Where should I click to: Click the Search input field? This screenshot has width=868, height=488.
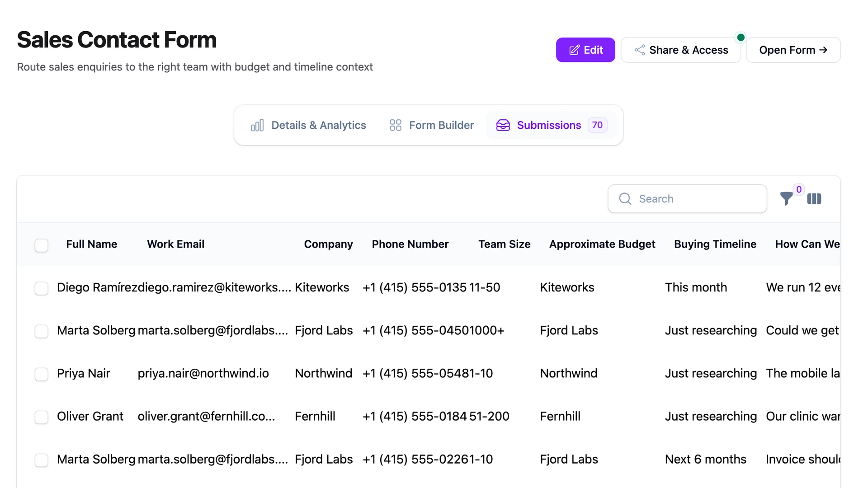pos(687,199)
